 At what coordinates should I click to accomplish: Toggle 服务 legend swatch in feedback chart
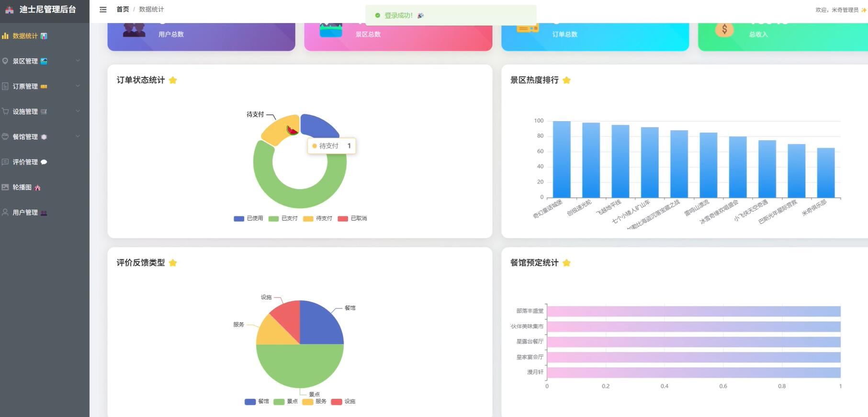pos(308,402)
